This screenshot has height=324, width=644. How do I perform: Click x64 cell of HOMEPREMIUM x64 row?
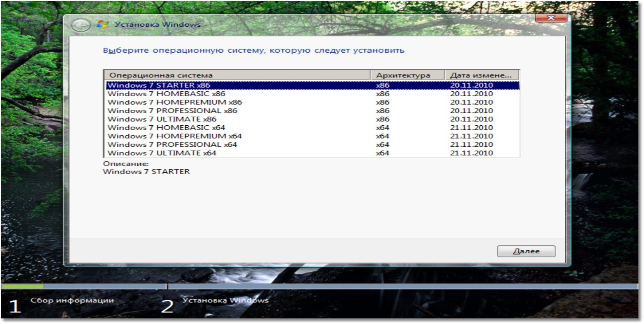tap(383, 136)
